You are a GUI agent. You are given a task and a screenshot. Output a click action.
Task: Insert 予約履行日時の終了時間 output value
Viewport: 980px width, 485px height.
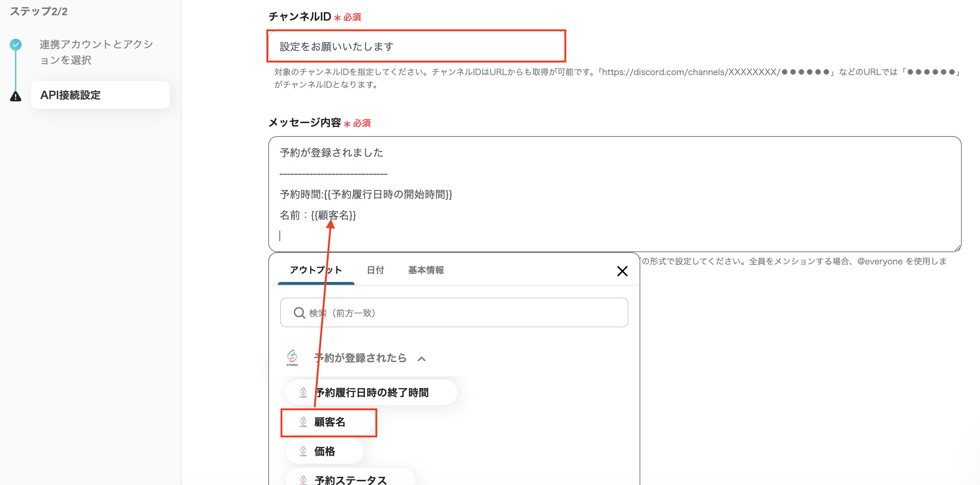372,392
